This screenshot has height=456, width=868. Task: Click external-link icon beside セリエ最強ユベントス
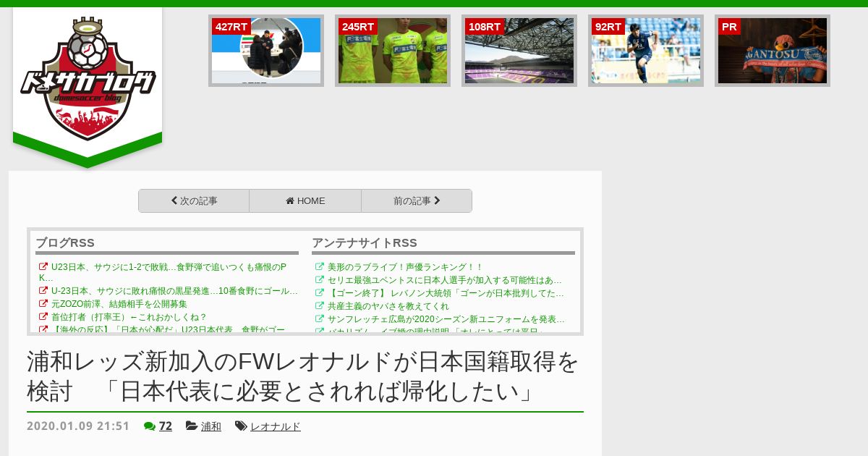coord(320,280)
